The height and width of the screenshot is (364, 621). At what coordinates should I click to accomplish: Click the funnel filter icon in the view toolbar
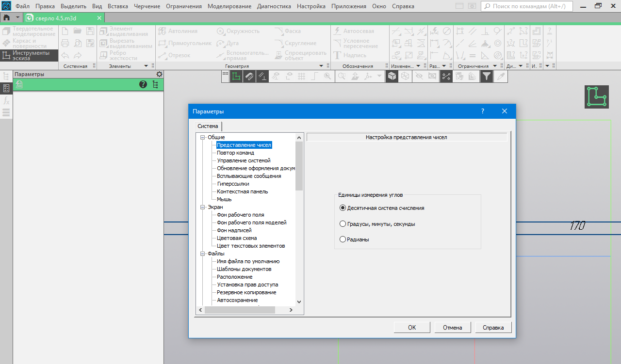(x=486, y=76)
